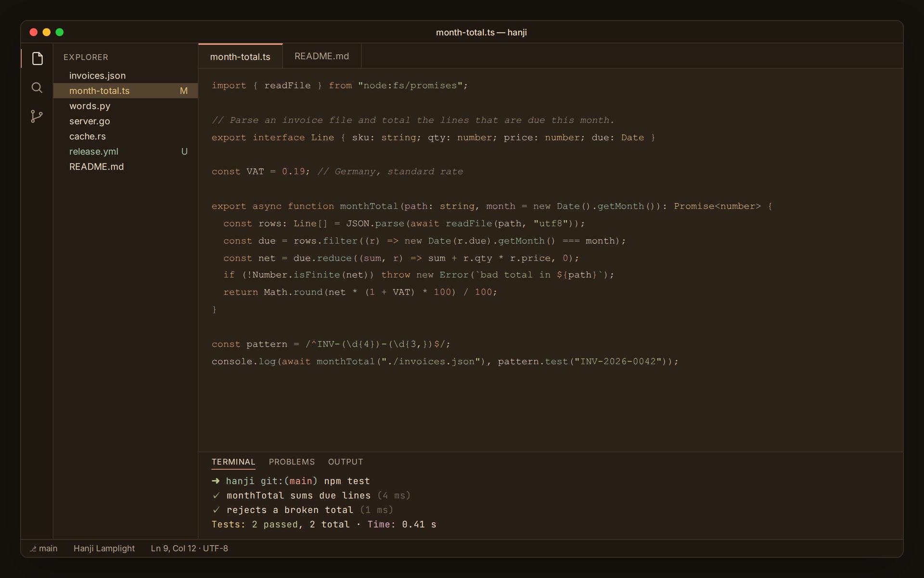Open README.md in the explorer list
The height and width of the screenshot is (578, 924).
[x=126, y=167]
